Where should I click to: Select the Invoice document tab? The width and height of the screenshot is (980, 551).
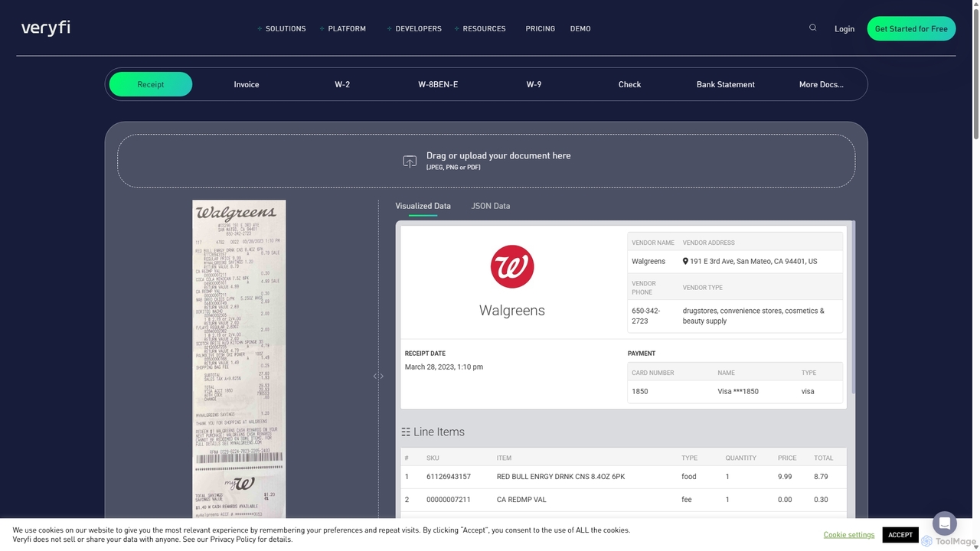pos(247,84)
